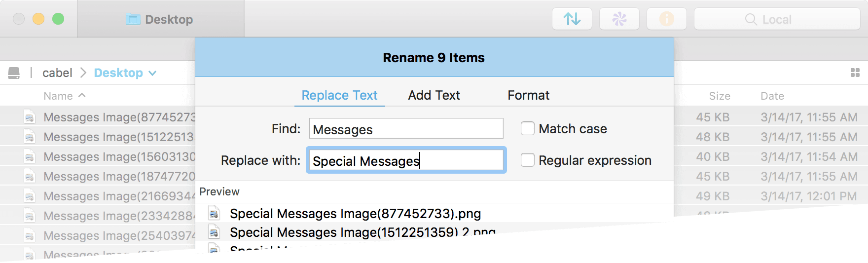Switch to grid view icon
The height and width of the screenshot is (263, 868).
855,73
